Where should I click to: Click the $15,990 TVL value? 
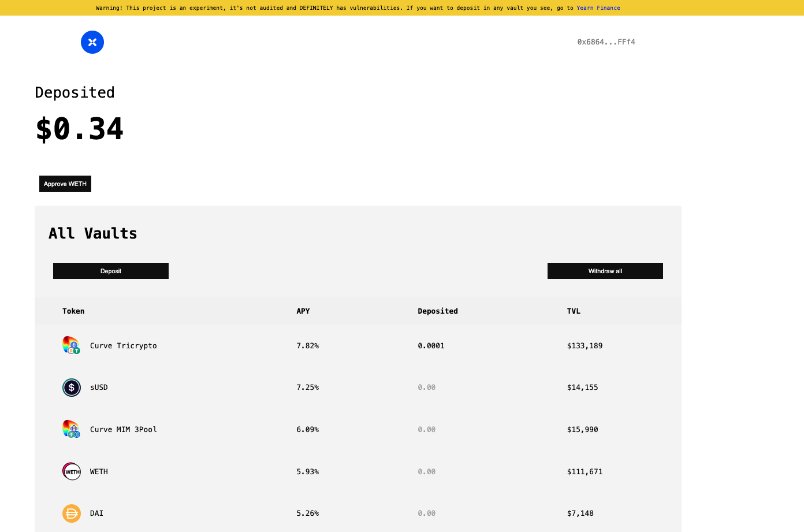click(582, 429)
